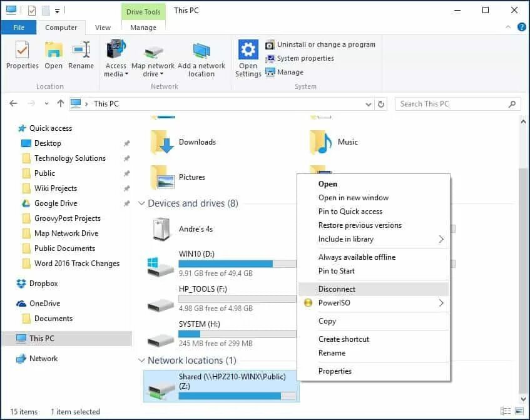Click the Open ribbon icon
The height and width of the screenshot is (420, 530).
coord(54,50)
